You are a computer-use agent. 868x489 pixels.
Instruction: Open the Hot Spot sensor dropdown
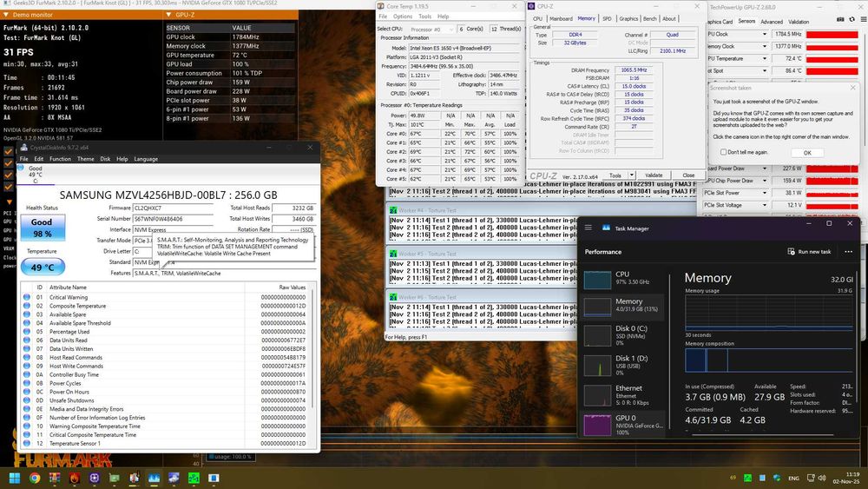[765, 71]
